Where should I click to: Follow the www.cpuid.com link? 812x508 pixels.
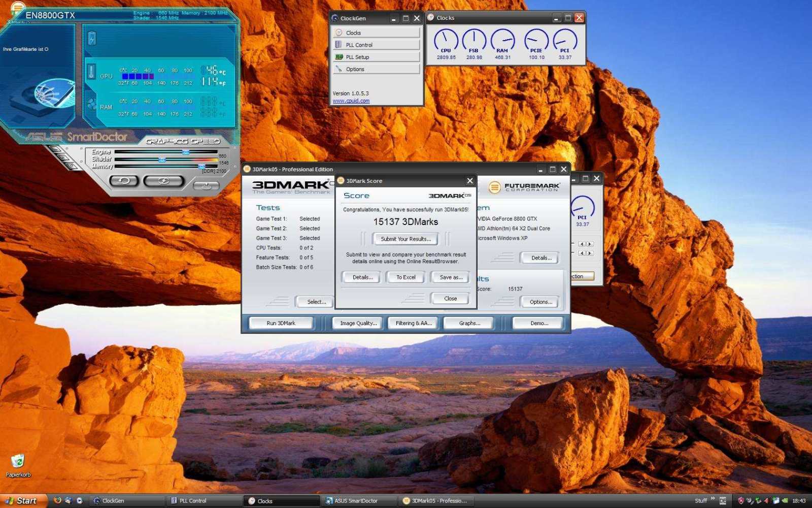click(351, 101)
